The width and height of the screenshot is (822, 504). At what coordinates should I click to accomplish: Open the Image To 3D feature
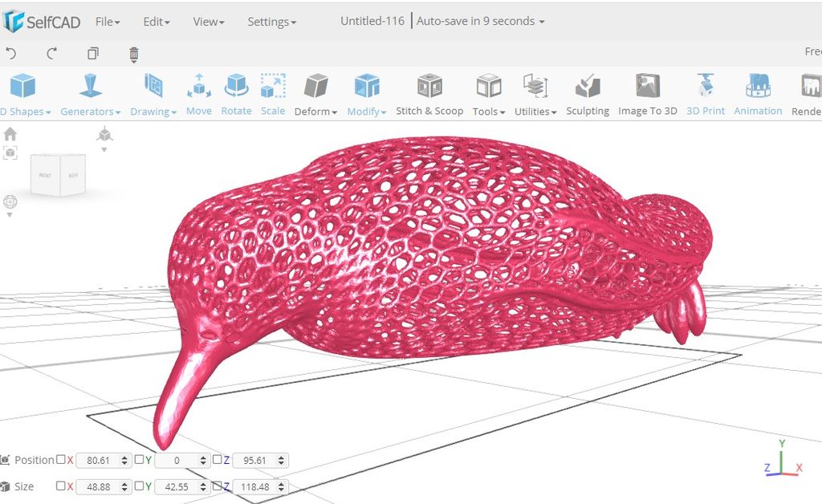(x=647, y=92)
